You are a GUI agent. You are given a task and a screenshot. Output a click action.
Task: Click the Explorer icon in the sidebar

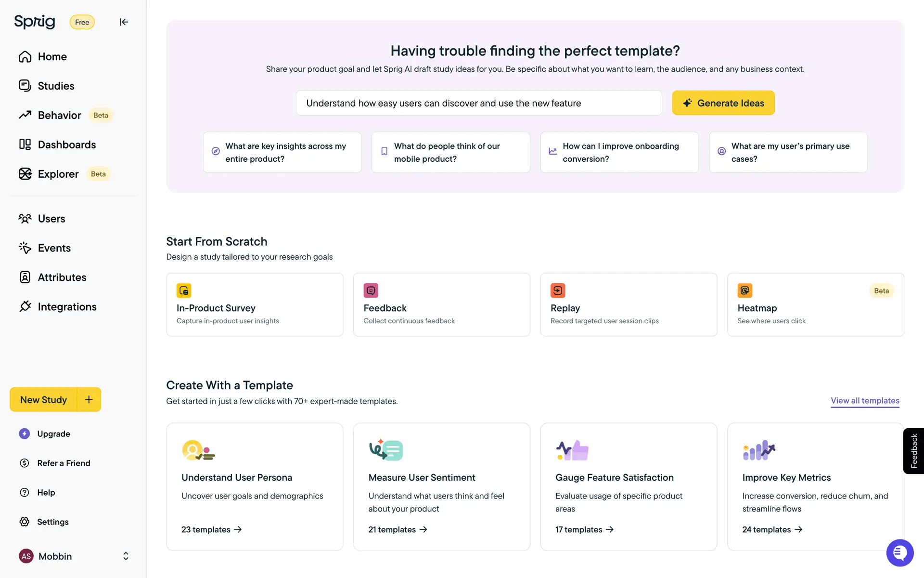[25, 174]
